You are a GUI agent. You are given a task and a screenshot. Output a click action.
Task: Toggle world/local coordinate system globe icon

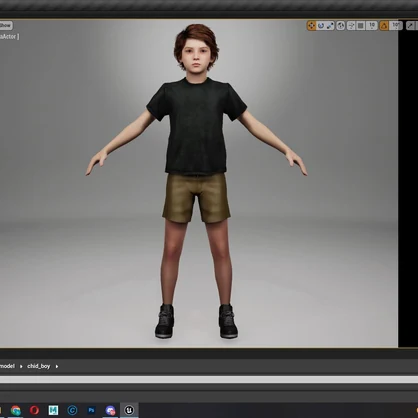[340, 26]
